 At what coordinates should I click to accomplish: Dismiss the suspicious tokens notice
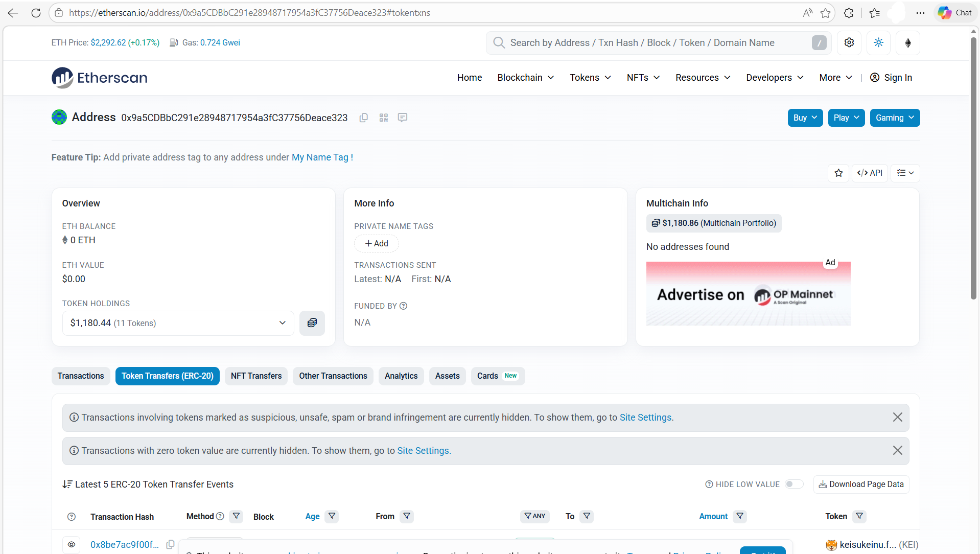[897, 417]
